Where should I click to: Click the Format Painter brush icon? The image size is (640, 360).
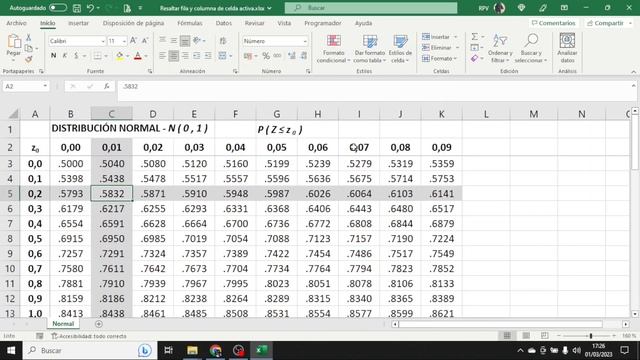click(29, 59)
